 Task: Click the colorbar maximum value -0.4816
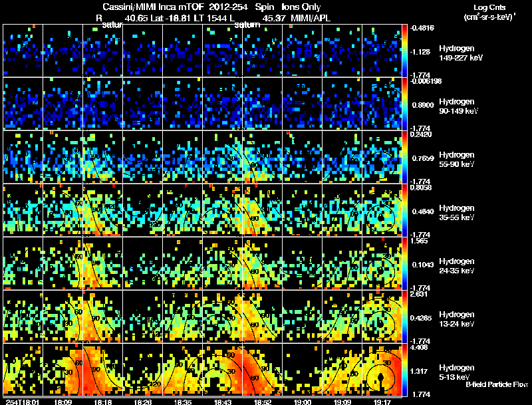coord(422,28)
